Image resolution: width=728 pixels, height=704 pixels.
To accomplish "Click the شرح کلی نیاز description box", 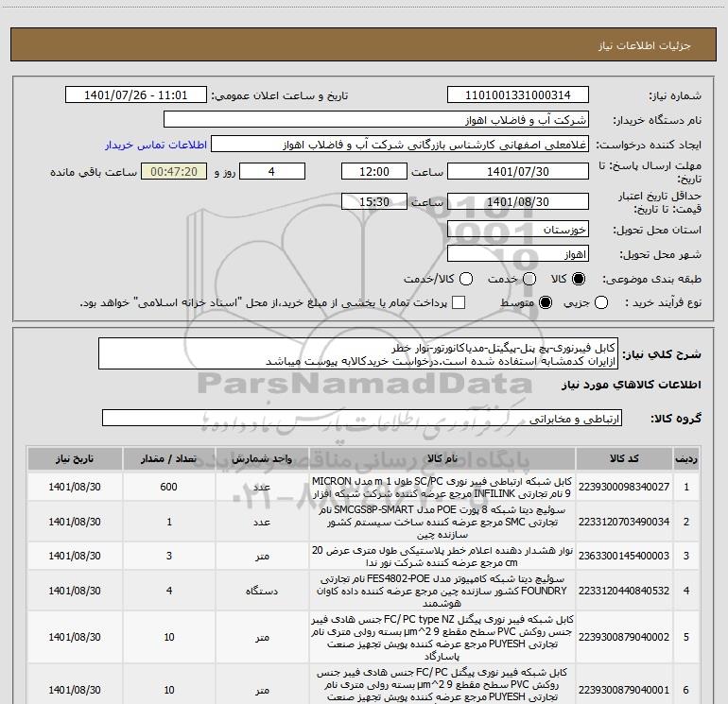I will click(358, 353).
